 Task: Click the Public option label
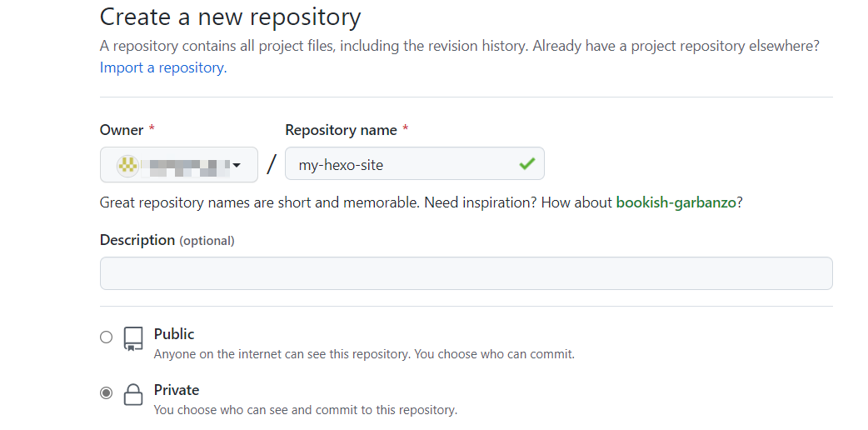tap(174, 334)
